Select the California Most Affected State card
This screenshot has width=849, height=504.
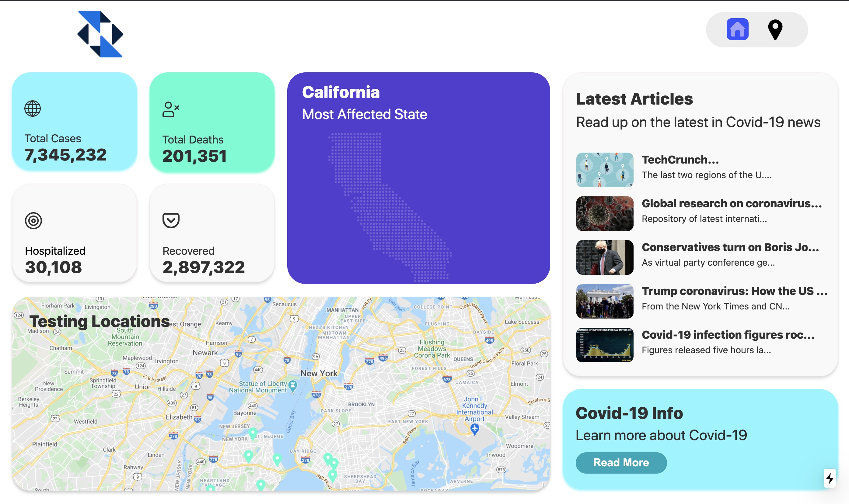(418, 178)
